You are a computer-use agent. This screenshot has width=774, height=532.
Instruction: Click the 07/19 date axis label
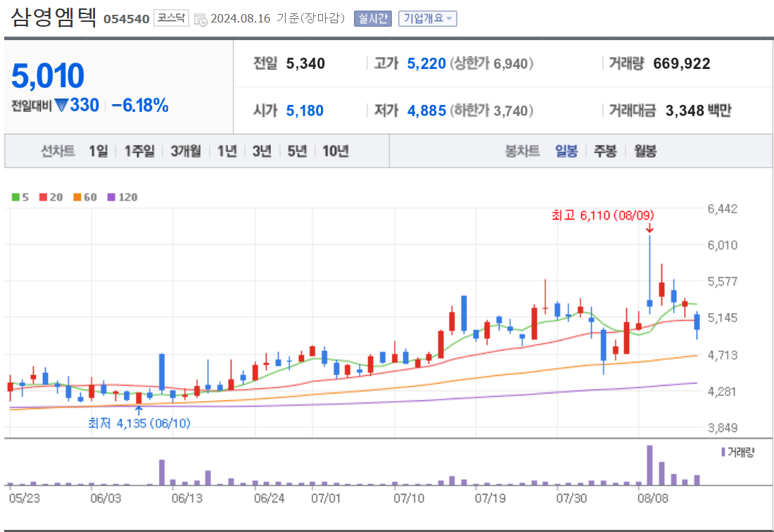point(490,498)
